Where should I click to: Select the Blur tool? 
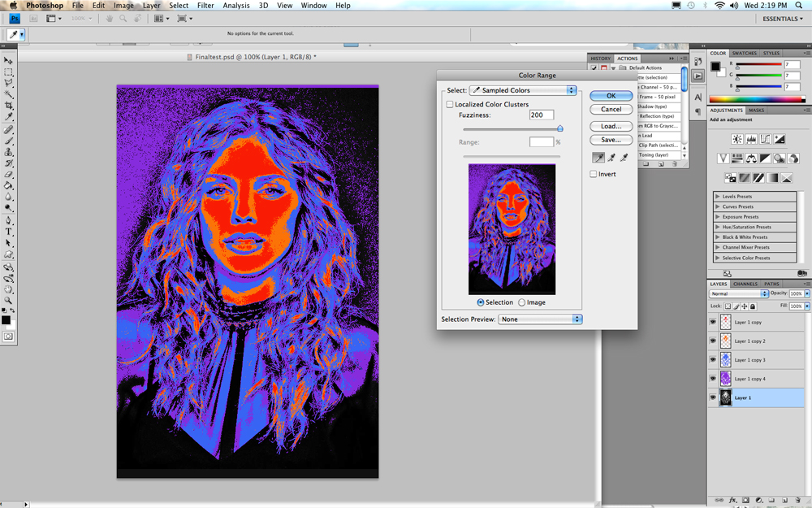coord(8,197)
